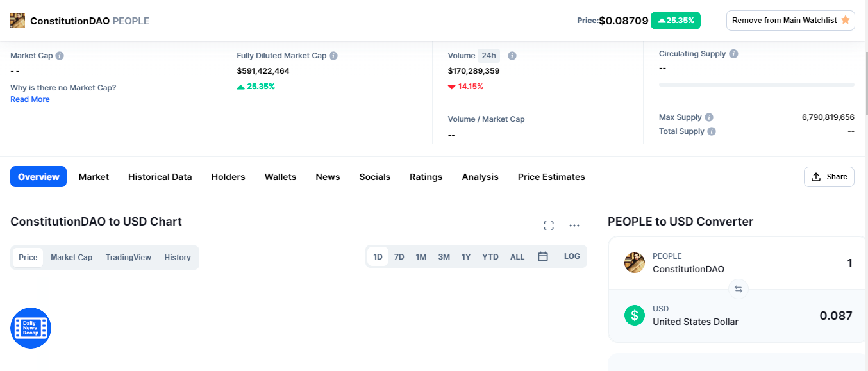The height and width of the screenshot is (371, 868).
Task: Switch to the Holders tab
Action: coord(228,177)
